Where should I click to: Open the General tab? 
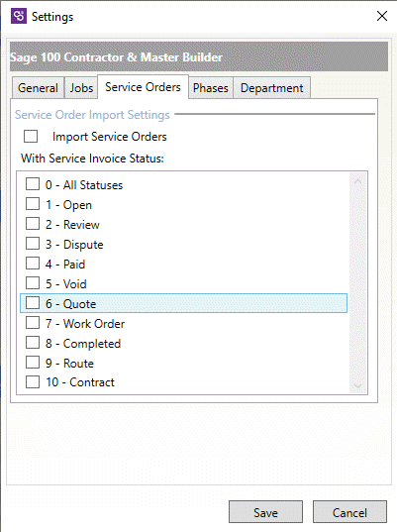(38, 88)
